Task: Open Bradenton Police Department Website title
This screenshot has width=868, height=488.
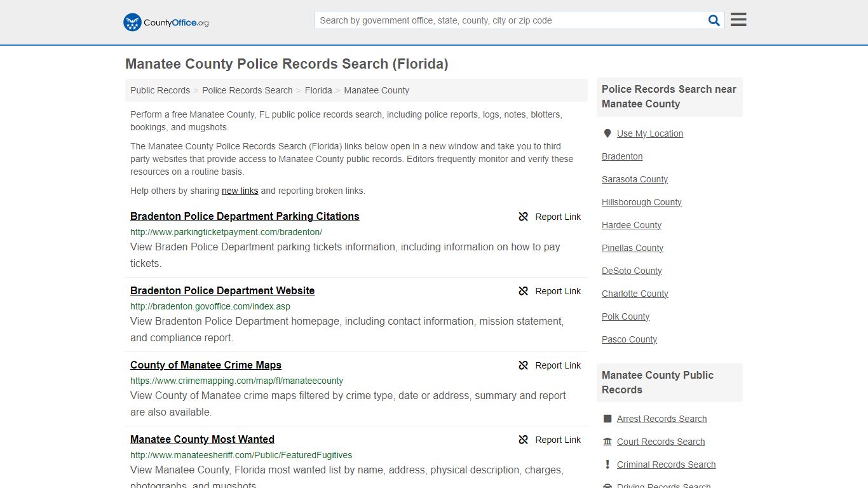Action: click(x=222, y=290)
